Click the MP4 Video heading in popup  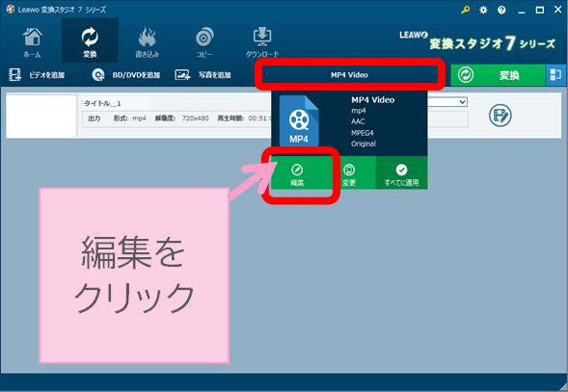[373, 100]
